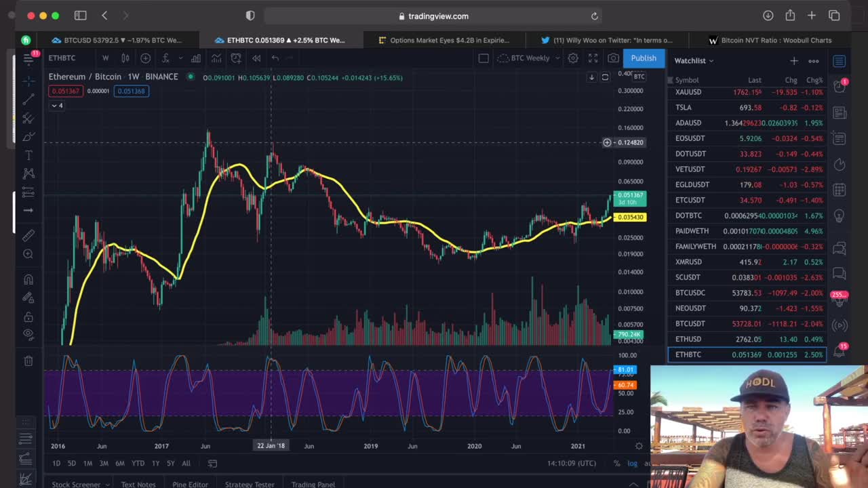Image resolution: width=868 pixels, height=488 pixels.
Task: Click the Safari reload page icon
Action: (595, 16)
